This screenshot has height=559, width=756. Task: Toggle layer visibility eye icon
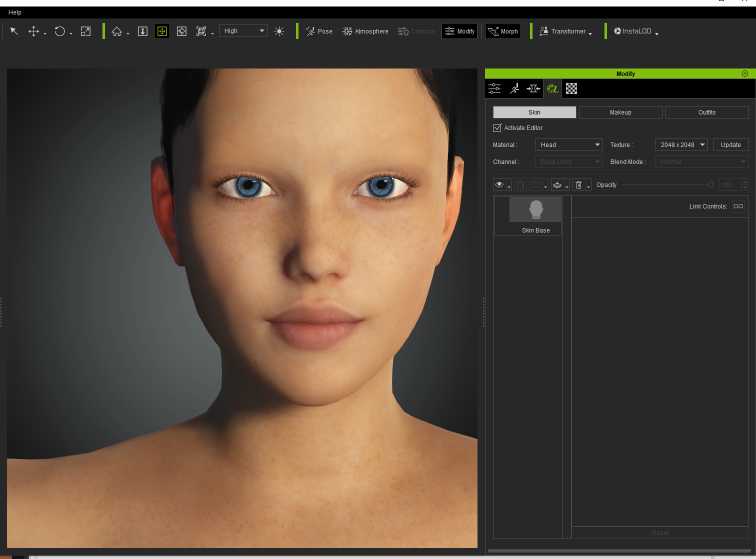click(499, 185)
